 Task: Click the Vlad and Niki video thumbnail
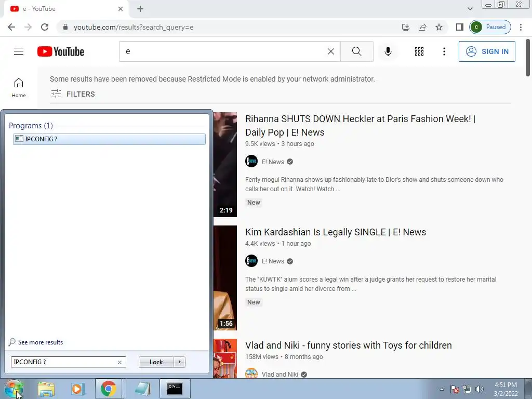pyautogui.click(x=225, y=358)
